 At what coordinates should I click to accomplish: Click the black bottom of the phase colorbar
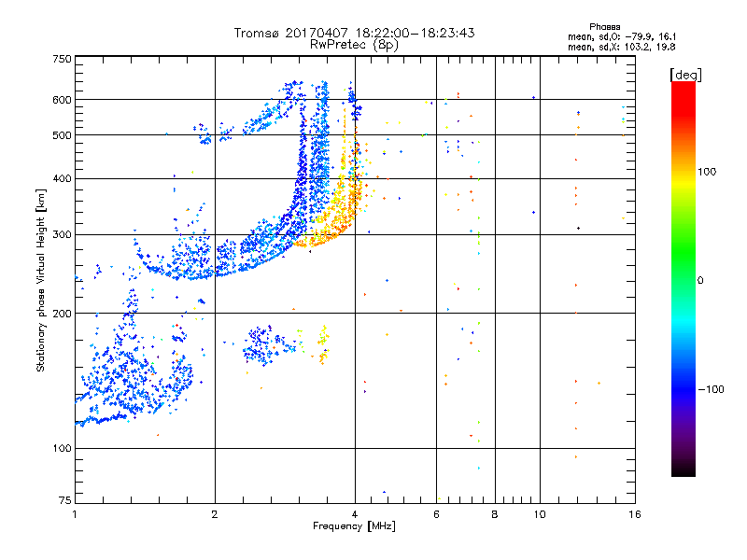coord(684,469)
